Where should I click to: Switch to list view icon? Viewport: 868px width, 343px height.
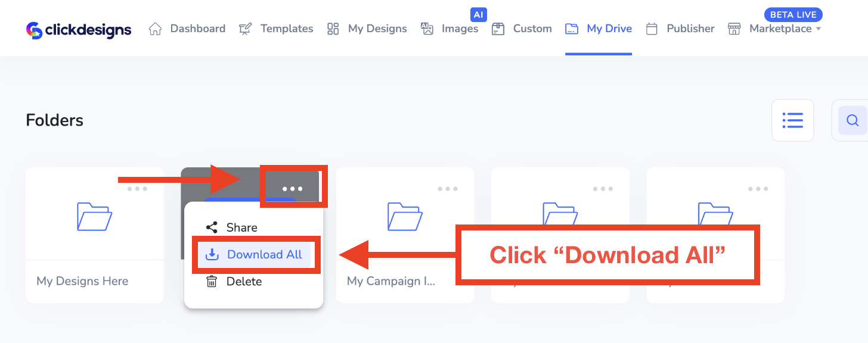tap(792, 120)
